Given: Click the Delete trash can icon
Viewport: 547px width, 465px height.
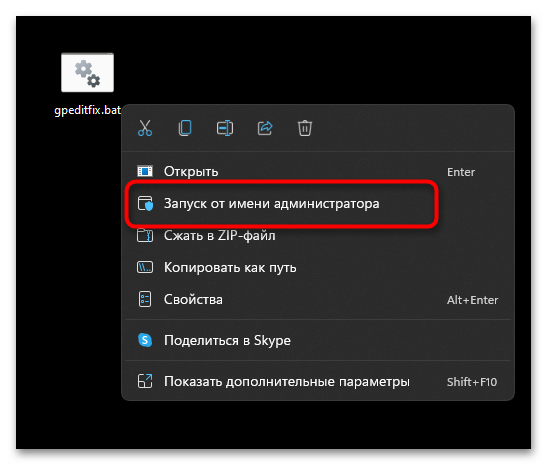Looking at the screenshot, I should (305, 128).
